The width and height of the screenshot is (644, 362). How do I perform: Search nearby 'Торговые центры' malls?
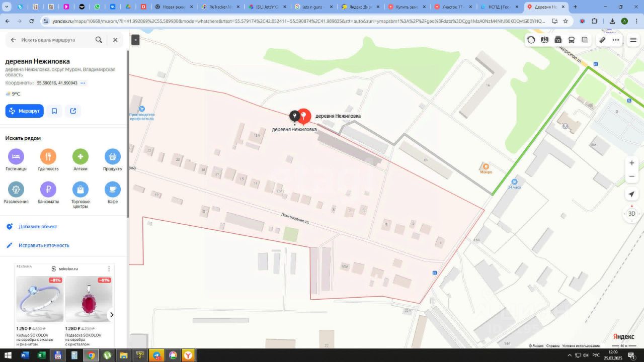coord(80,195)
